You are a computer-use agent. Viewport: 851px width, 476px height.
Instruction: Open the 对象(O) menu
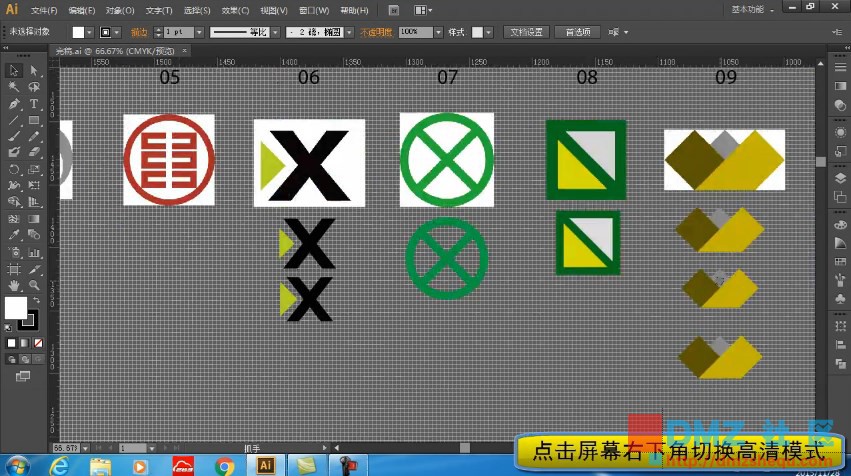tap(119, 10)
